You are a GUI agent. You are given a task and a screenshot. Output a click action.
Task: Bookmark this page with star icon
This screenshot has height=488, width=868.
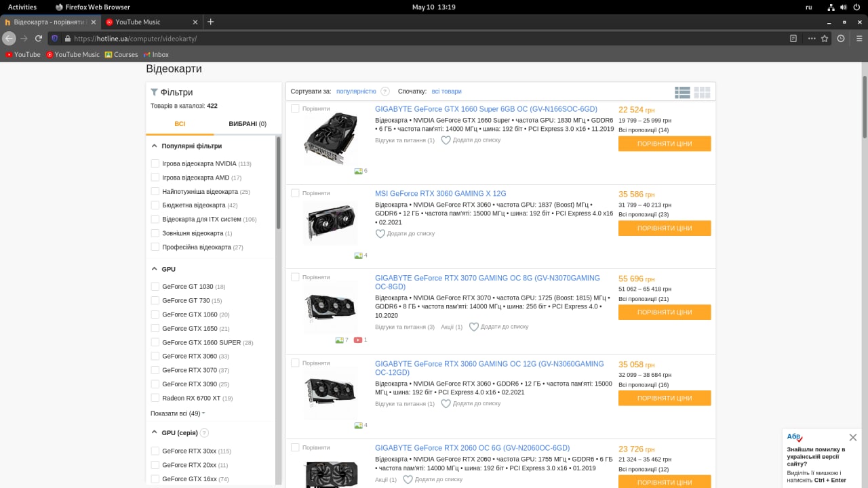click(x=825, y=39)
